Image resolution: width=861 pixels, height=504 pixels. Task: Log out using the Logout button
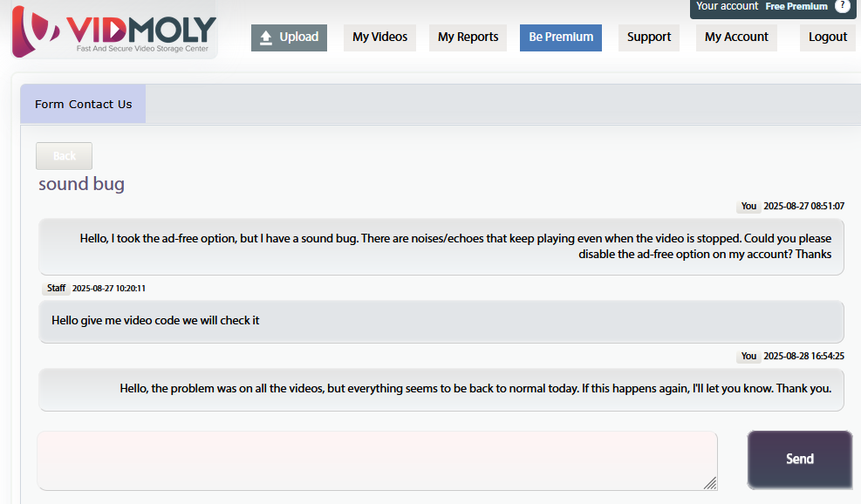point(827,37)
